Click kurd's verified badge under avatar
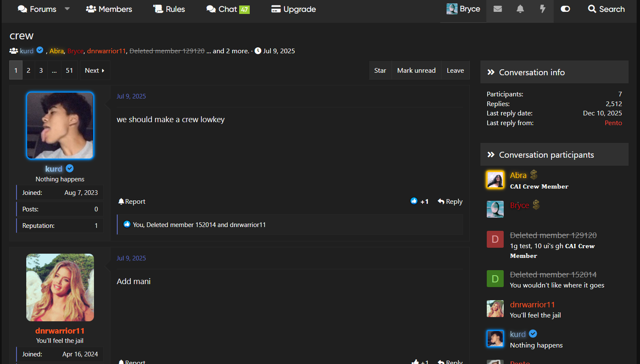 pos(70,169)
